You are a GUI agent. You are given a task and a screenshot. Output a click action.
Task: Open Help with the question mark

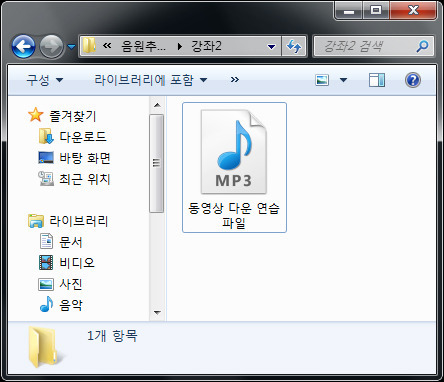pos(413,80)
